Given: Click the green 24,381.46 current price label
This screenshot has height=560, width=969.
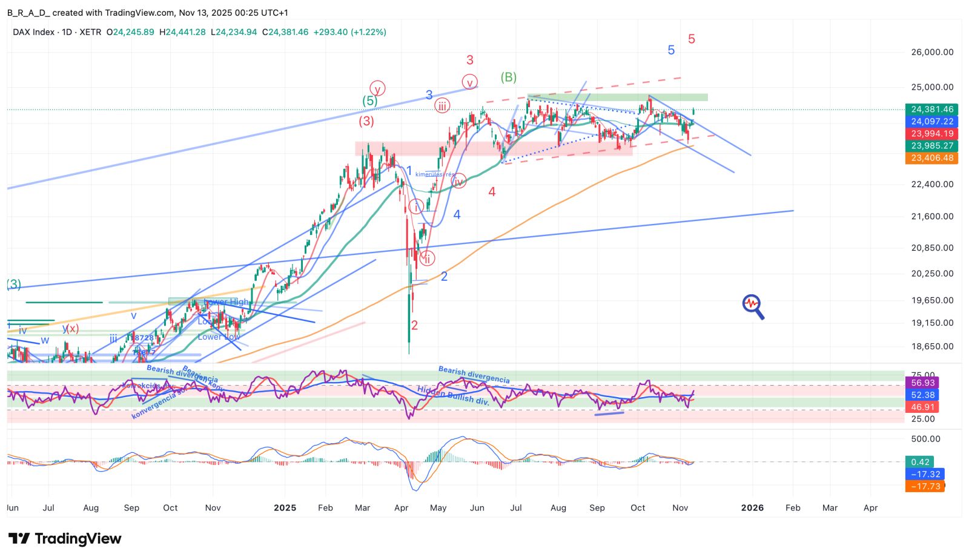Looking at the screenshot, I should pyautogui.click(x=931, y=110).
